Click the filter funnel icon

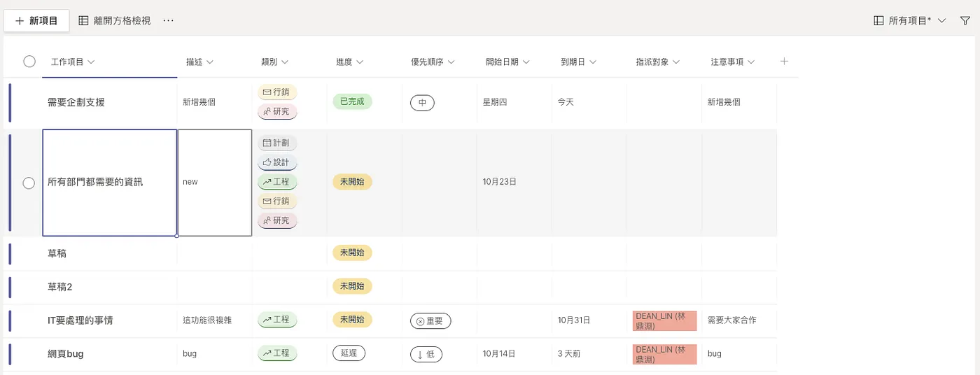965,21
